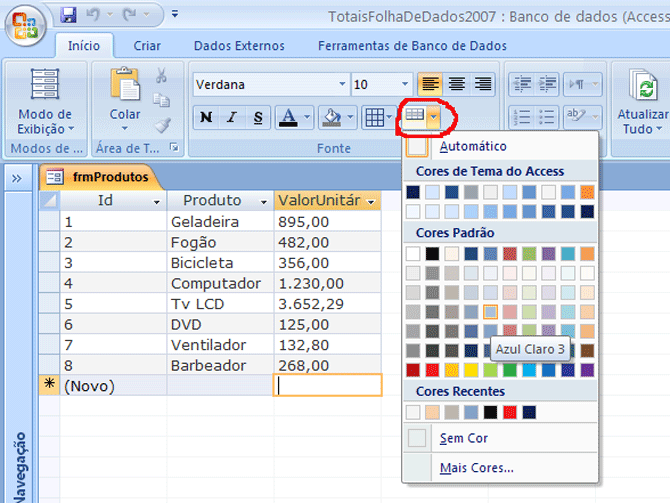The width and height of the screenshot is (670, 503).
Task: Click the (Novo) cell
Action: 113,386
